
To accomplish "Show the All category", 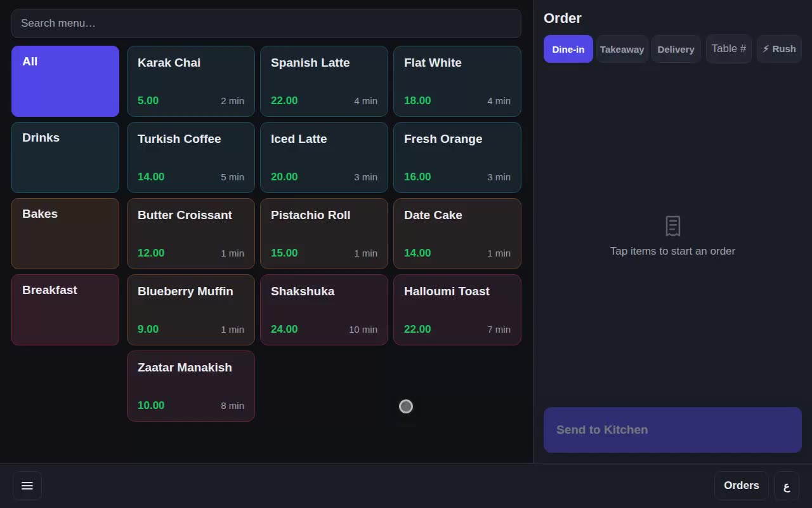I will click(65, 81).
